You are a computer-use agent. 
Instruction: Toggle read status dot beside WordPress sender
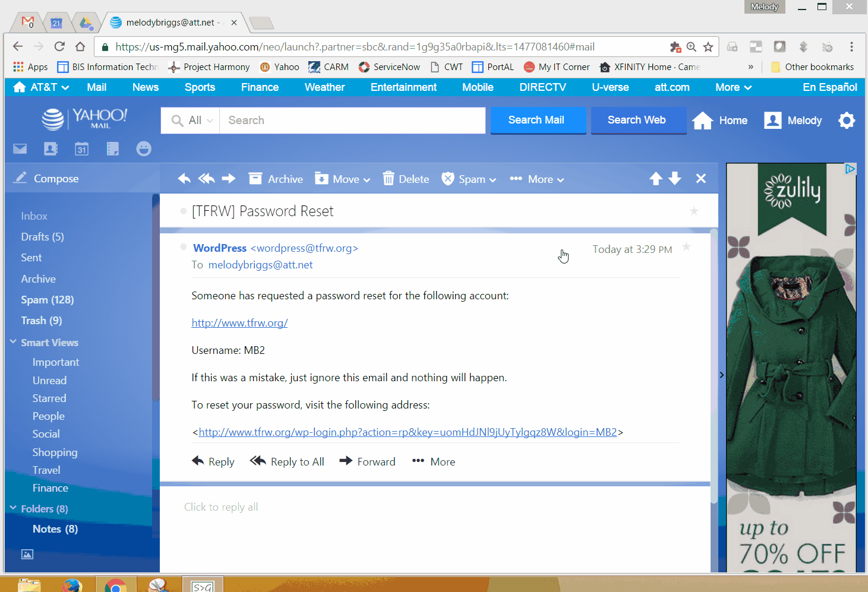[184, 246]
